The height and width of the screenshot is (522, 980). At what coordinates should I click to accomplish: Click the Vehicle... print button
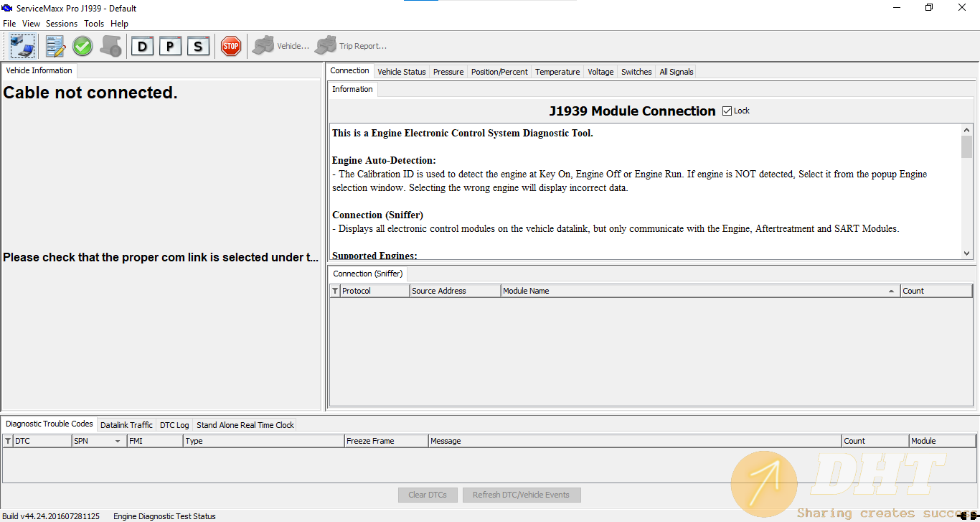point(281,46)
